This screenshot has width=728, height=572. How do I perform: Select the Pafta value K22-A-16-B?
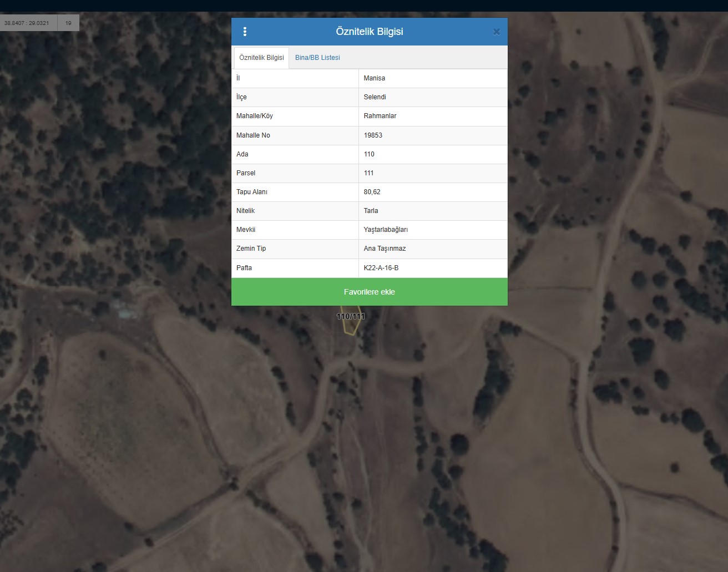[x=381, y=268]
